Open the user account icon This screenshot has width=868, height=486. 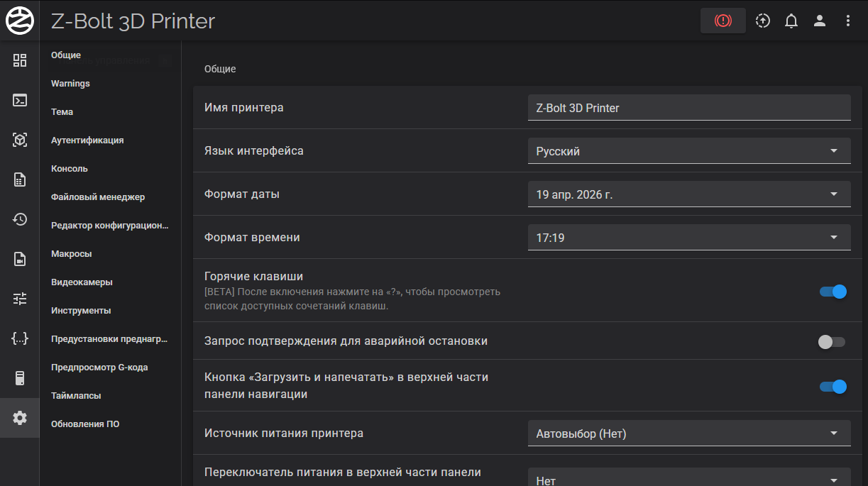820,21
